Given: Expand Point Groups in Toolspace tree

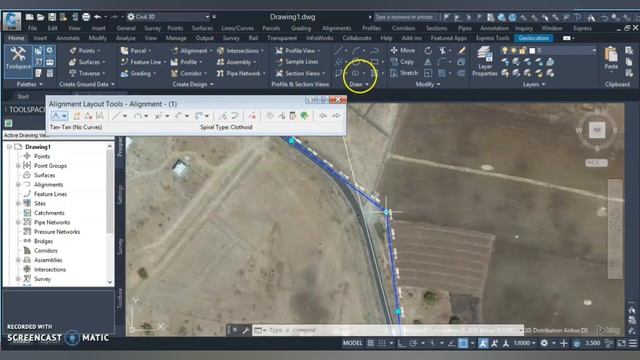Looking at the screenshot, I should [x=18, y=166].
